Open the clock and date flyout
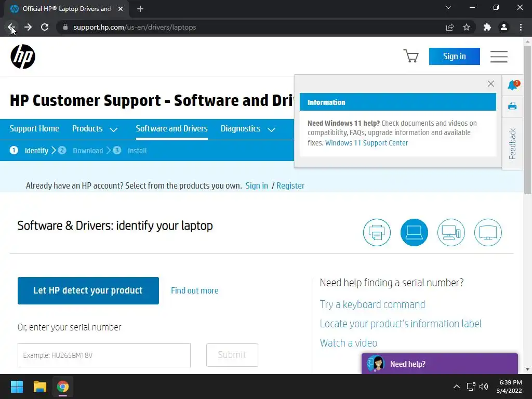 pos(510,387)
